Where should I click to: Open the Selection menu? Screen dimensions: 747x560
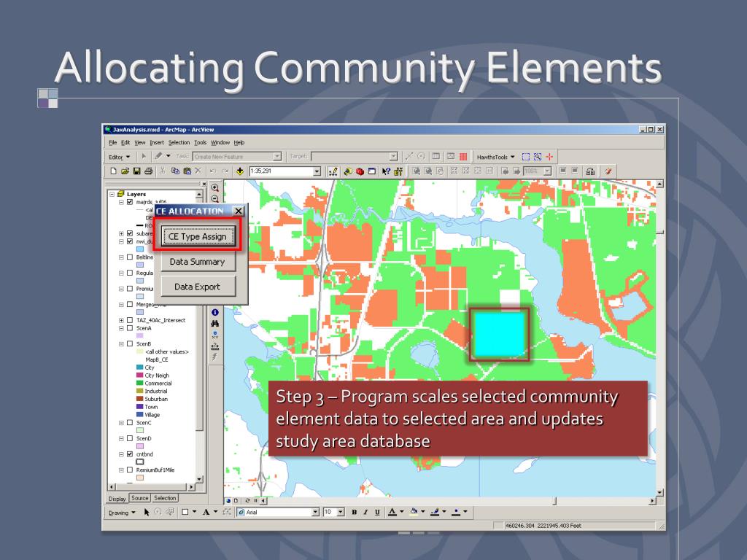(x=179, y=142)
